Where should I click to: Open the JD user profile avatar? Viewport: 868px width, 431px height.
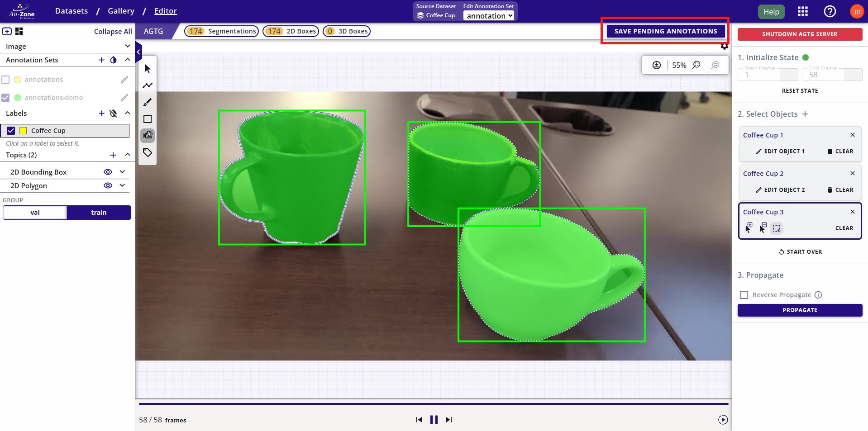pos(857,12)
